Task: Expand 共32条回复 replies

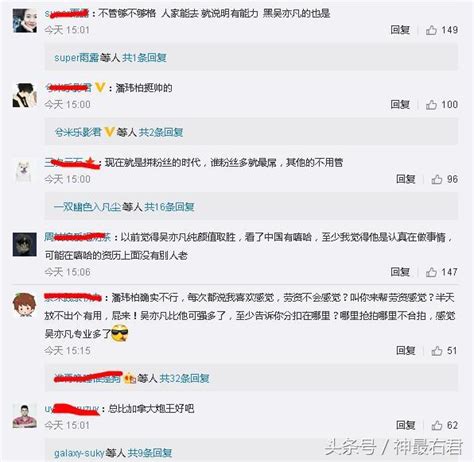Action: pos(184,378)
